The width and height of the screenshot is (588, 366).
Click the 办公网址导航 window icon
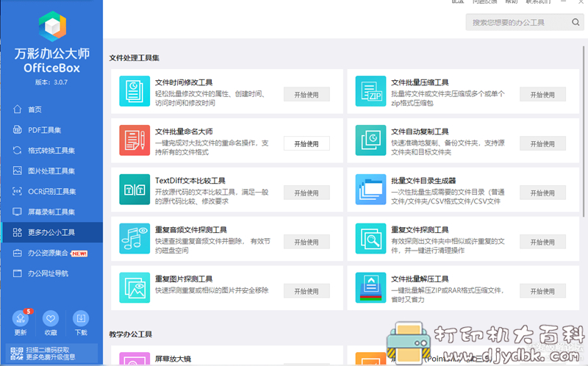(x=17, y=273)
